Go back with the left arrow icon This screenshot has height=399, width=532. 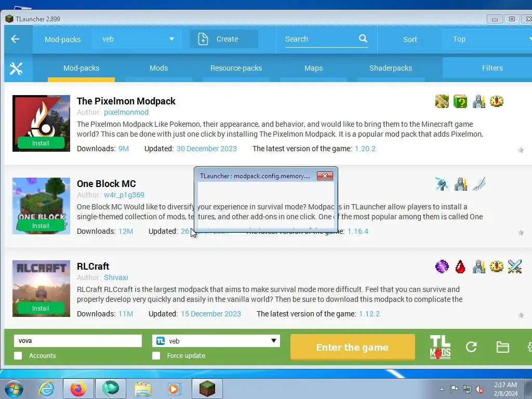[x=15, y=39]
